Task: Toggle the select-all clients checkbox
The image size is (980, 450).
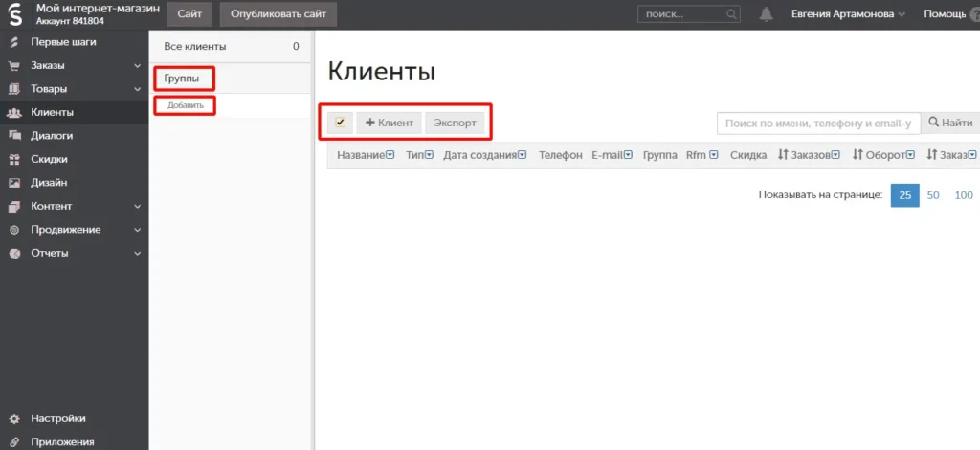Action: coord(340,123)
